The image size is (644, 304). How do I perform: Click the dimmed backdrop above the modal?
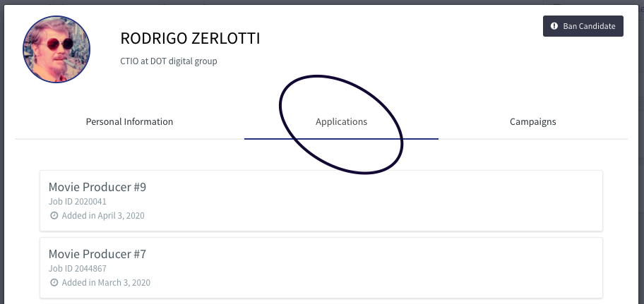(287, 2)
